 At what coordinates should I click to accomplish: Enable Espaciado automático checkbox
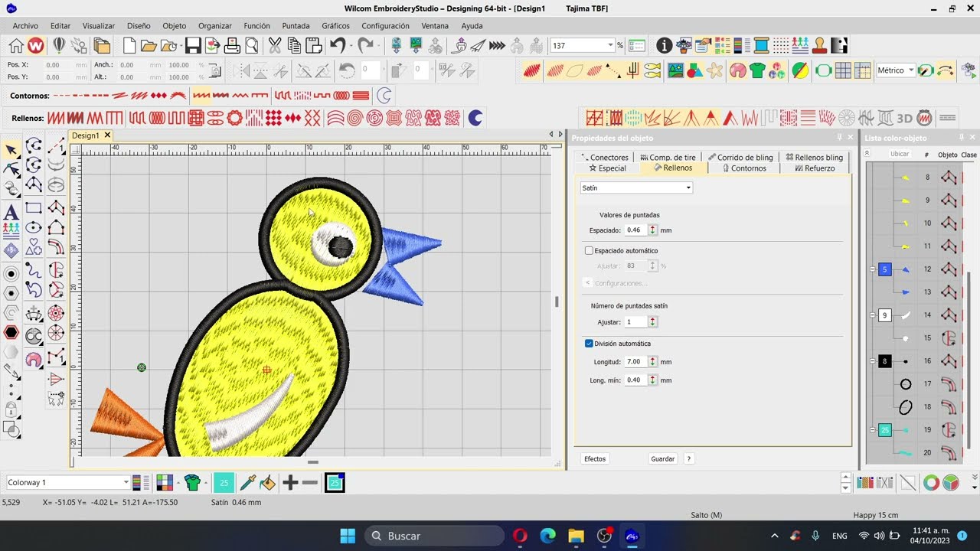589,251
